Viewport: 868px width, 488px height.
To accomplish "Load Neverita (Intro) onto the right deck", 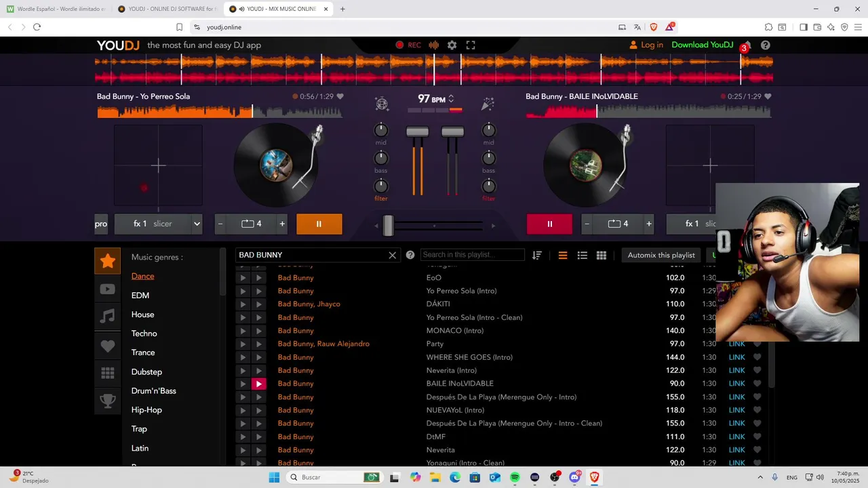I will [x=258, y=371].
